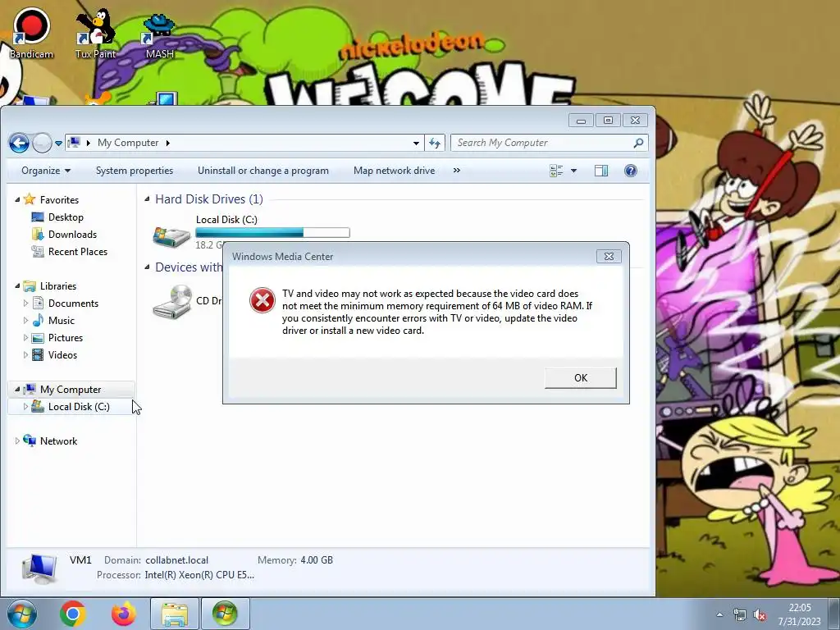The height and width of the screenshot is (630, 840).
Task: Collapse the My Computer tree node
Action: tap(17, 390)
